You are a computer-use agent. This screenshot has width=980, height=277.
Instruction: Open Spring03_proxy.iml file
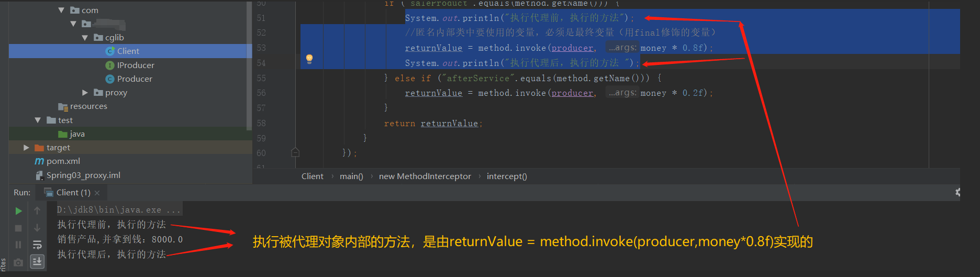pyautogui.click(x=83, y=175)
